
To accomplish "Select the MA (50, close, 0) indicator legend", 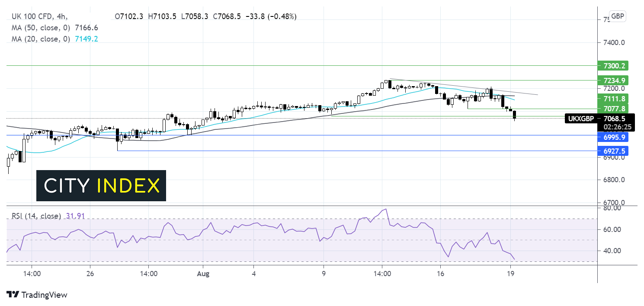I will tap(41, 28).
